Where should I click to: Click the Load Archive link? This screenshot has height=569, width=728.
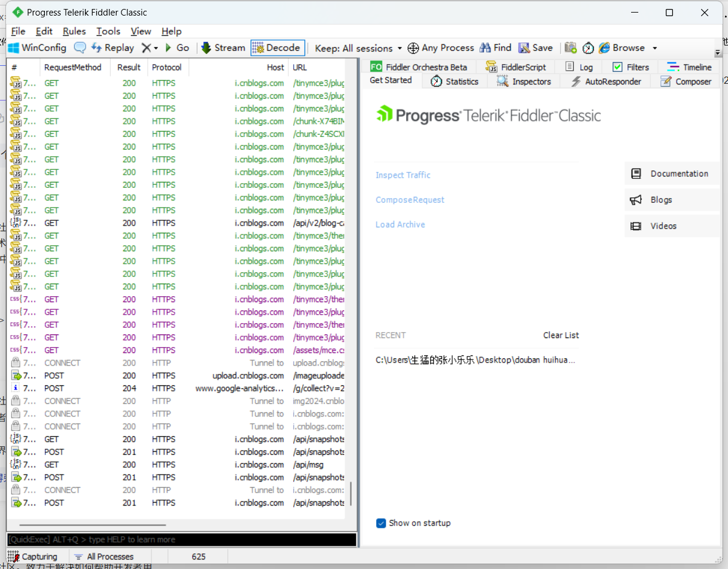[x=400, y=224]
